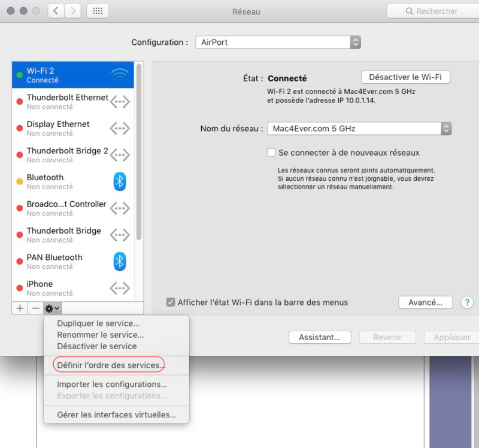479x448 pixels.
Task: Click the Thunderbolt Bridge 2 arrows icon
Action: [120, 155]
